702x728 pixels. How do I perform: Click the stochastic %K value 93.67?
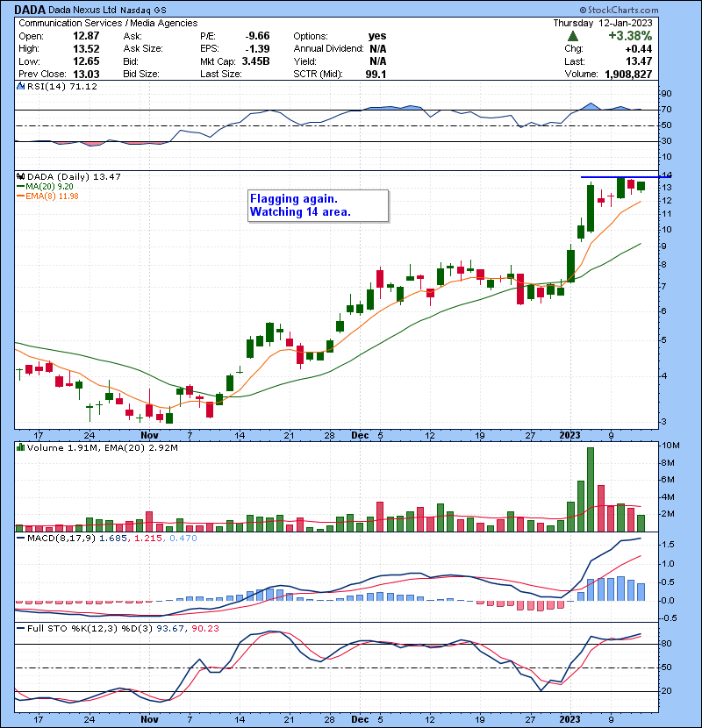[170, 629]
